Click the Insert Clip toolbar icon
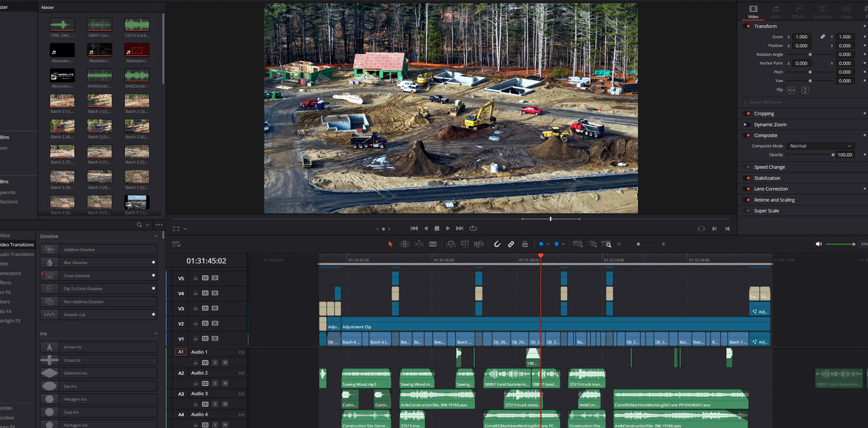 450,244
